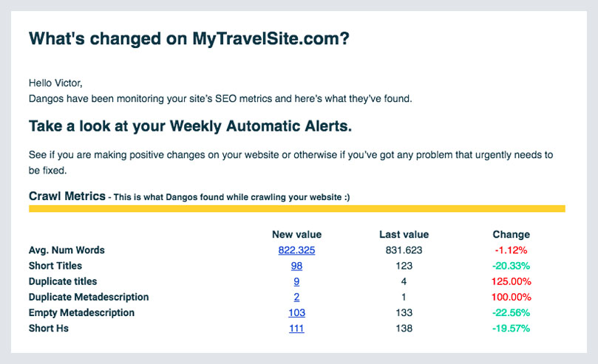Click the last value 831.623
Image resolution: width=598 pixels, height=364 pixels.
(x=404, y=250)
